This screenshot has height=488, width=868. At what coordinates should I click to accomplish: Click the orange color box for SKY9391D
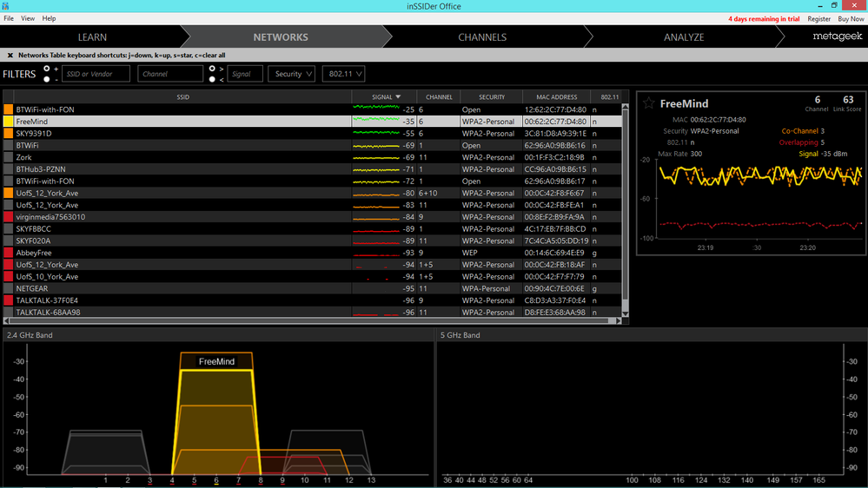tap(9, 134)
